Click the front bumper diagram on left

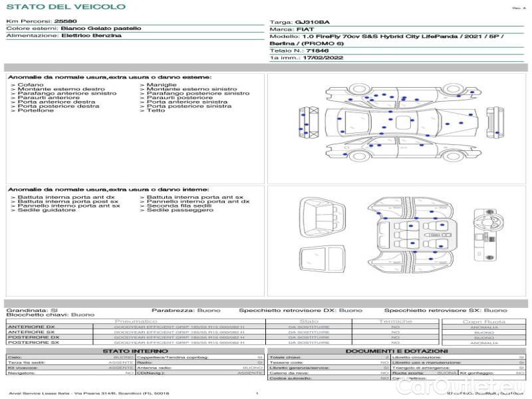point(309,122)
